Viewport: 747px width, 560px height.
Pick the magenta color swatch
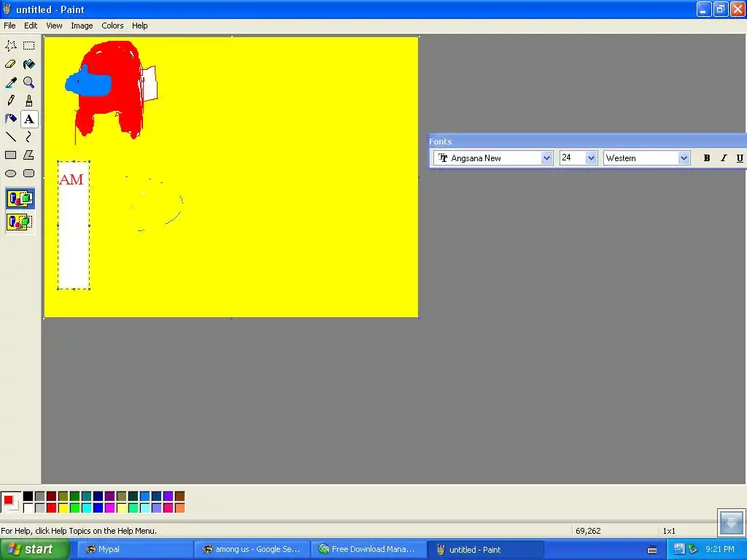click(x=109, y=508)
